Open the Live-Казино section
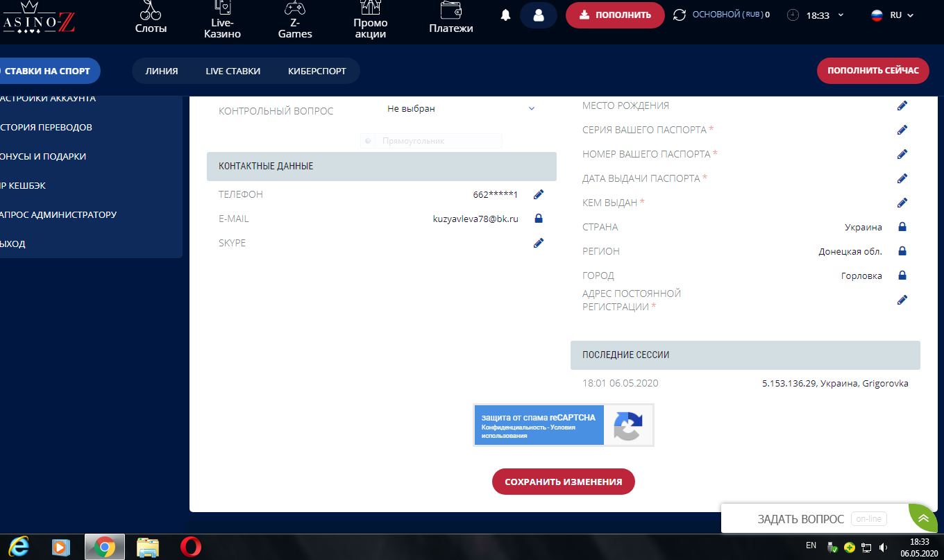 click(x=222, y=19)
